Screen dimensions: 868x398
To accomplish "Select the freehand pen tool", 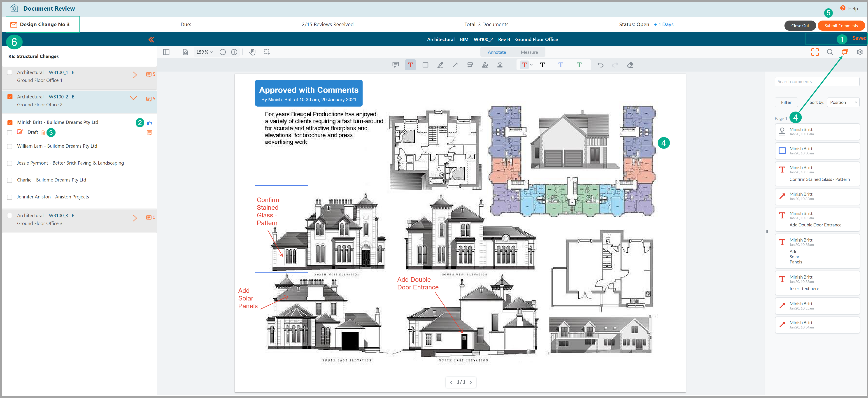I will (440, 65).
